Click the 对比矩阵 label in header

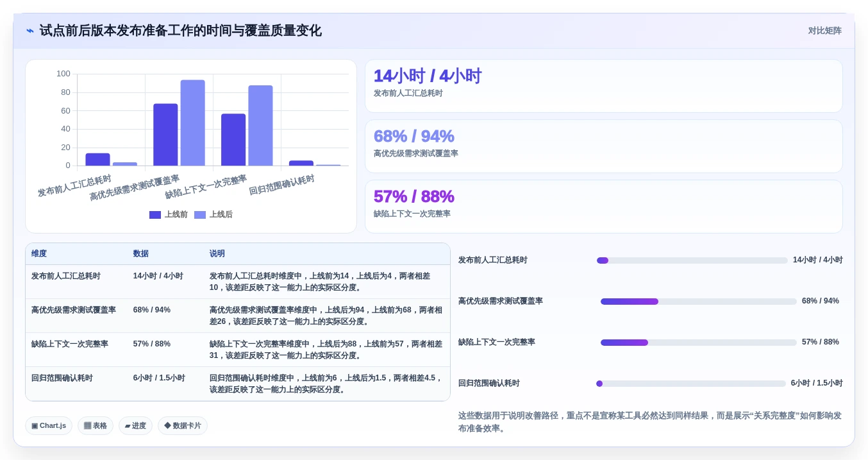point(824,31)
